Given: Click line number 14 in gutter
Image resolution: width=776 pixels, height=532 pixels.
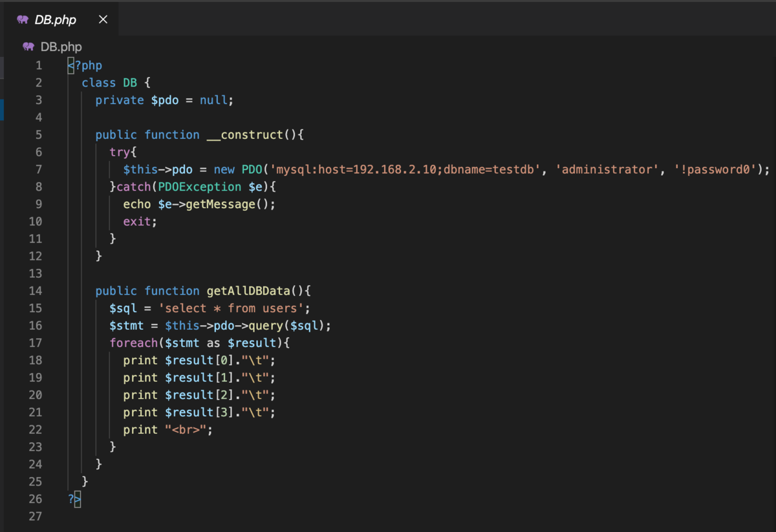Looking at the screenshot, I should click(x=36, y=291).
